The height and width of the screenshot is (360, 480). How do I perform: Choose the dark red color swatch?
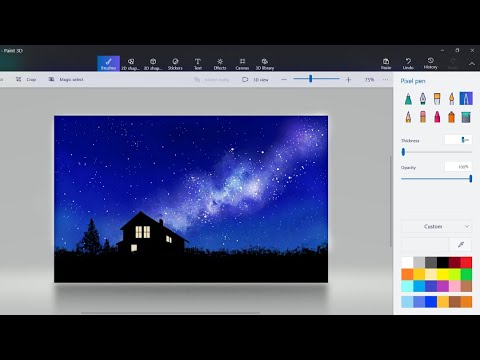pyautogui.click(x=454, y=263)
